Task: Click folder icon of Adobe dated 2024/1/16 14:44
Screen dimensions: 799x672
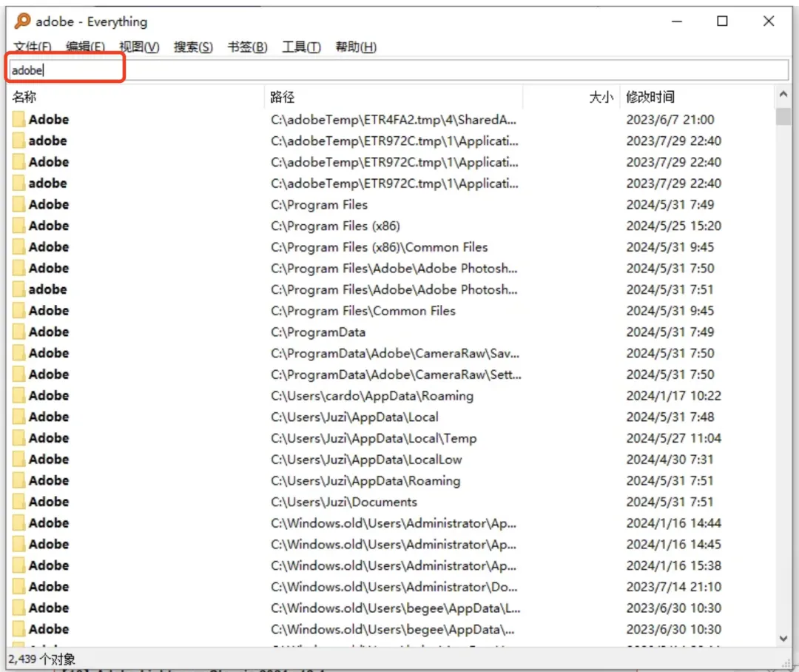Action: coord(18,523)
